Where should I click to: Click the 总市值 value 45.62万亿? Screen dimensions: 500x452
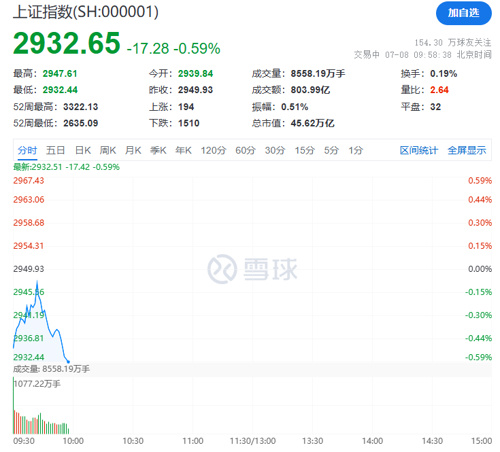[x=312, y=123]
